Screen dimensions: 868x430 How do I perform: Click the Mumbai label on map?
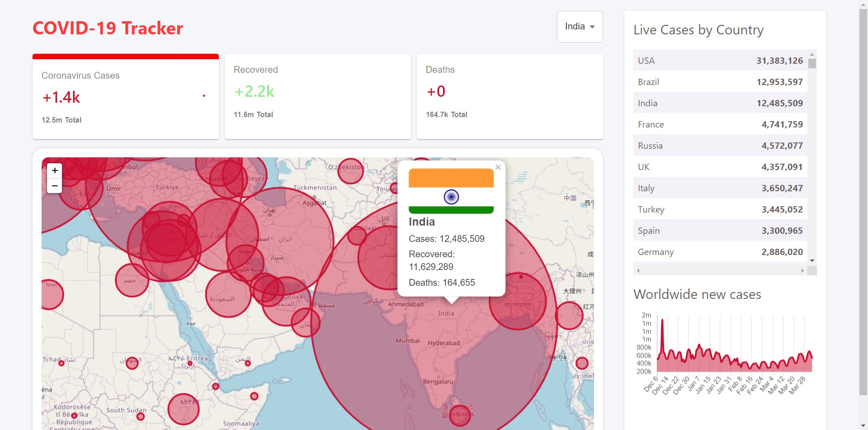(408, 340)
